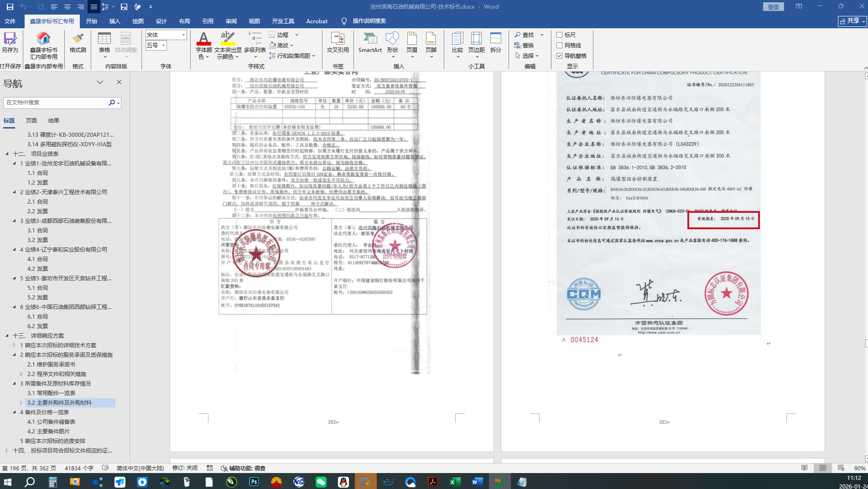Image resolution: width=868 pixels, height=489 pixels.
Task: Switch to the 审阅 Review tab
Action: click(231, 21)
